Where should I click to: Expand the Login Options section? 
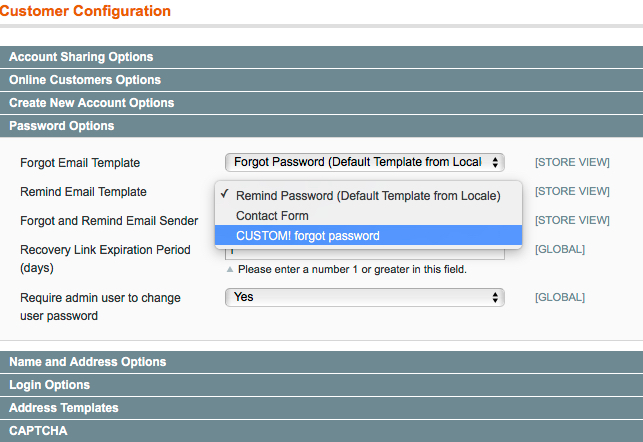tap(322, 385)
